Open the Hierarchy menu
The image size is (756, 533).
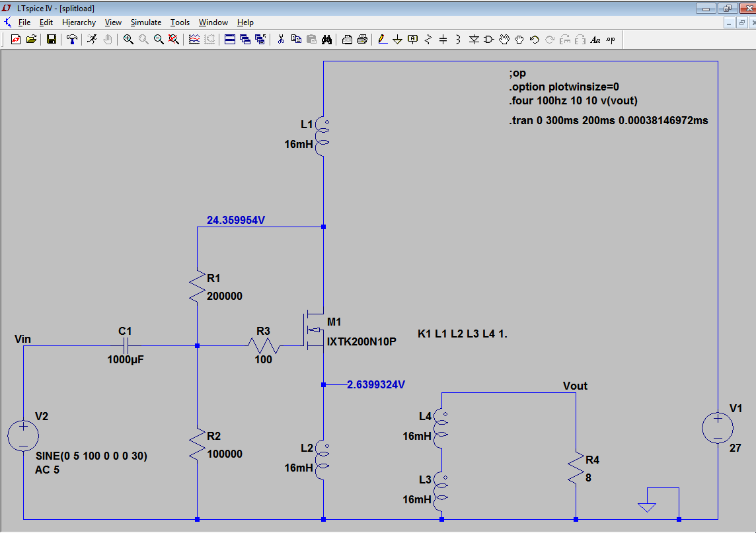click(x=79, y=22)
